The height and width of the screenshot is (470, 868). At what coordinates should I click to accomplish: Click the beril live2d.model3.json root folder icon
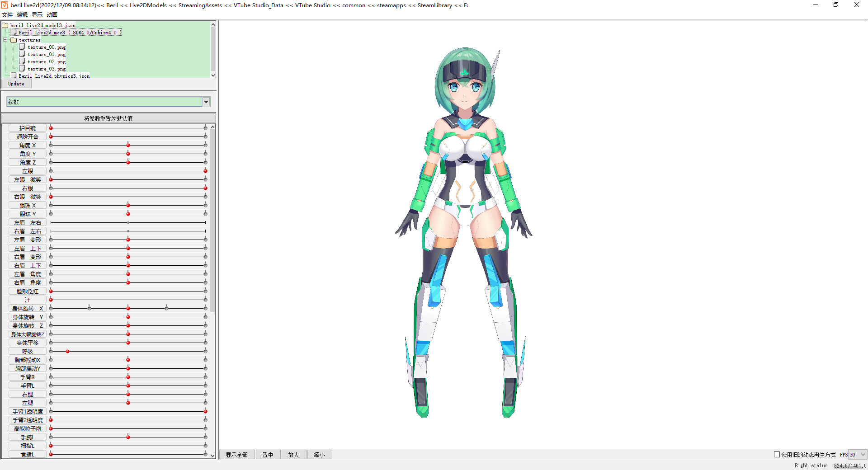point(6,25)
